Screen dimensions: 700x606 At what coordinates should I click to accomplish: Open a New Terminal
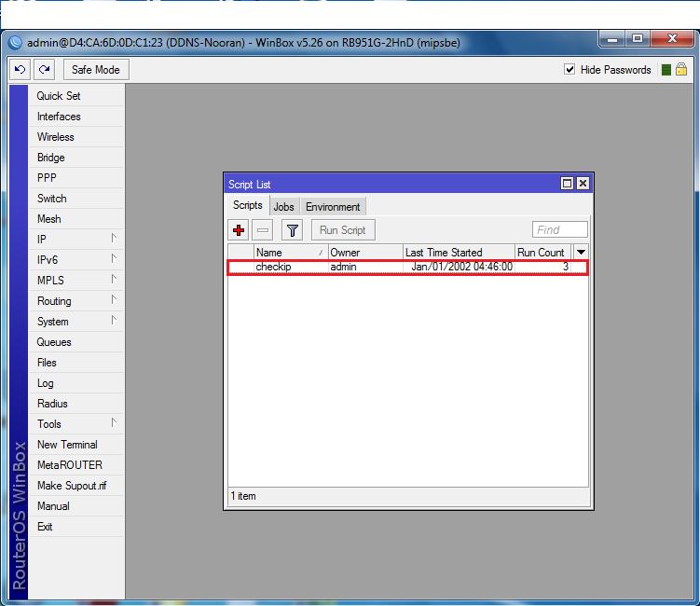(x=76, y=445)
